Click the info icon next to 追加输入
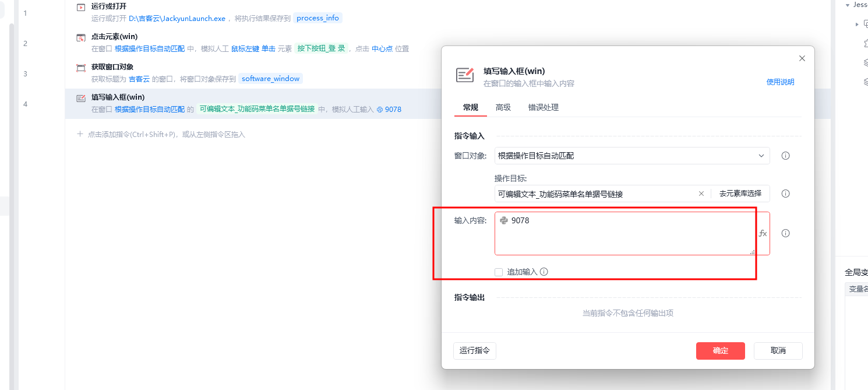 (x=544, y=272)
